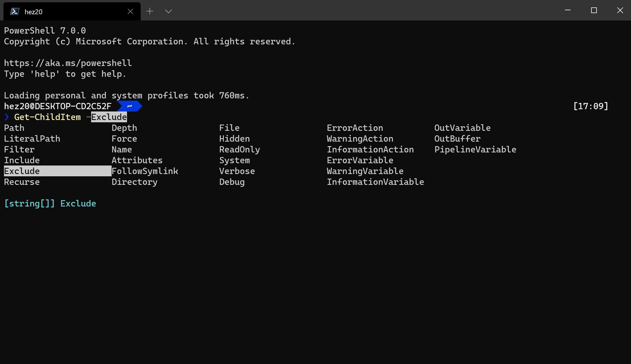The width and height of the screenshot is (631, 364).
Task: Click the Recurse parameter in completion list
Action: [x=22, y=182]
